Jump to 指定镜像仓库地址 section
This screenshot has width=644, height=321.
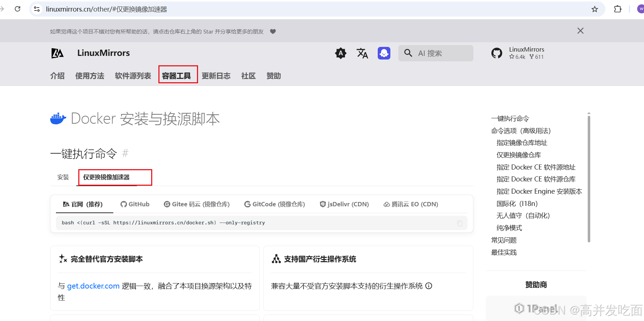pos(522,143)
